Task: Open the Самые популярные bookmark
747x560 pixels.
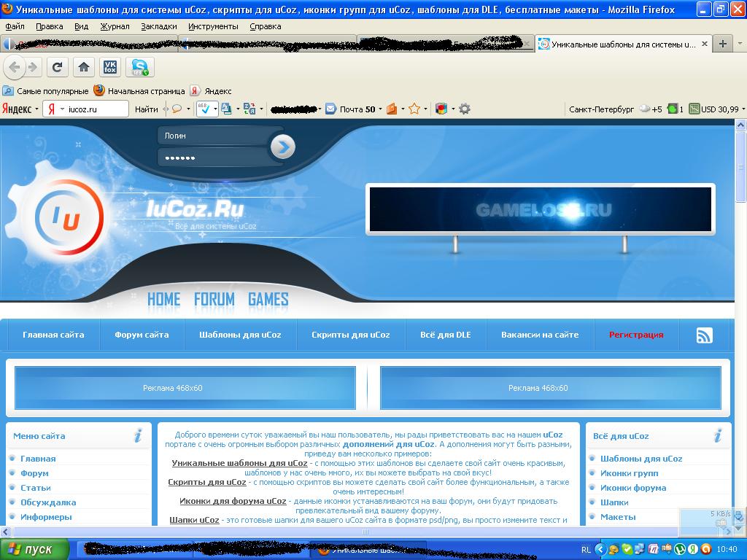Action: coord(46,91)
